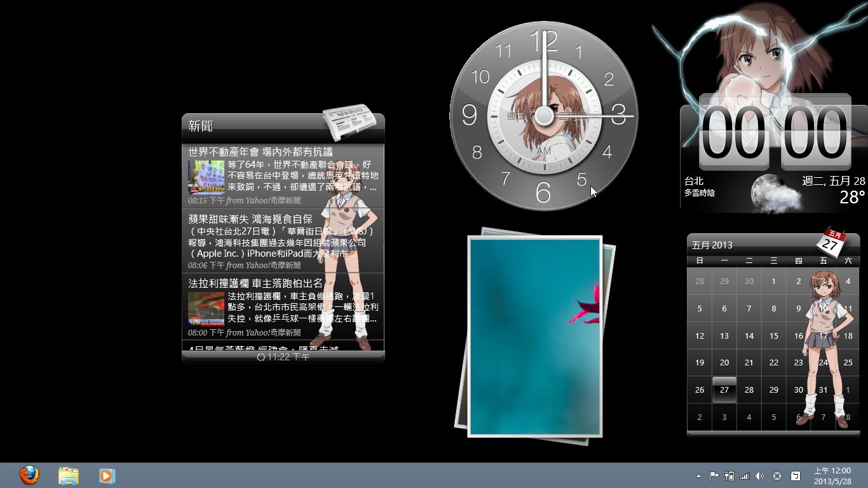Screen dimensions: 868x488
Task: Click the 台北 city name
Action: pos(694,181)
